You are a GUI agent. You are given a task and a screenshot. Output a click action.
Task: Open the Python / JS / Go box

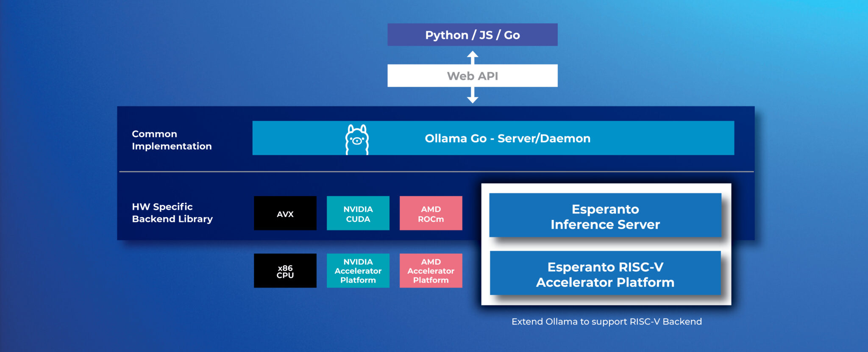click(x=472, y=35)
